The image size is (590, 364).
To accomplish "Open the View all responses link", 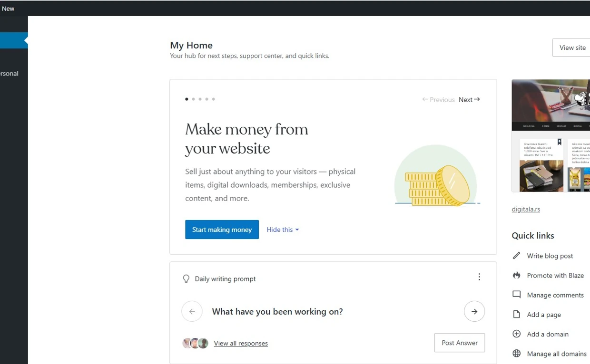I will (x=241, y=344).
